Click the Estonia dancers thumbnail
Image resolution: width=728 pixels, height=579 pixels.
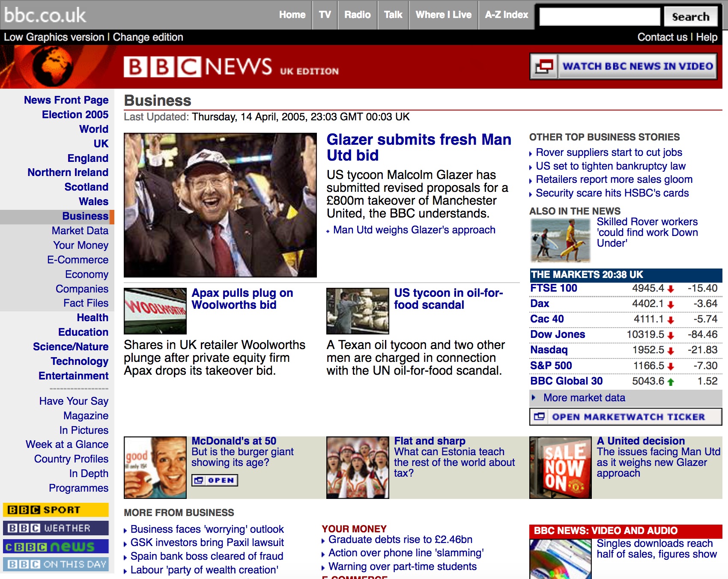[358, 468]
